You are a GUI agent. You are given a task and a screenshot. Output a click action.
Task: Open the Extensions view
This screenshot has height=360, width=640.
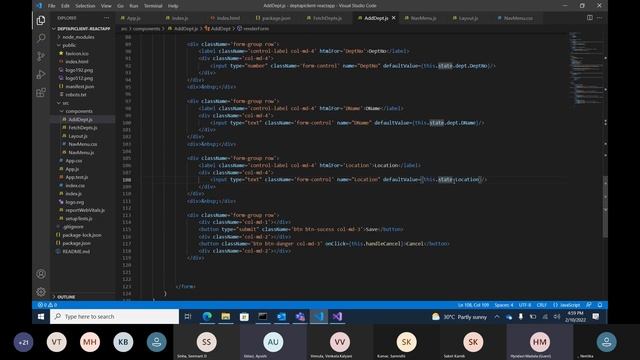[41, 93]
